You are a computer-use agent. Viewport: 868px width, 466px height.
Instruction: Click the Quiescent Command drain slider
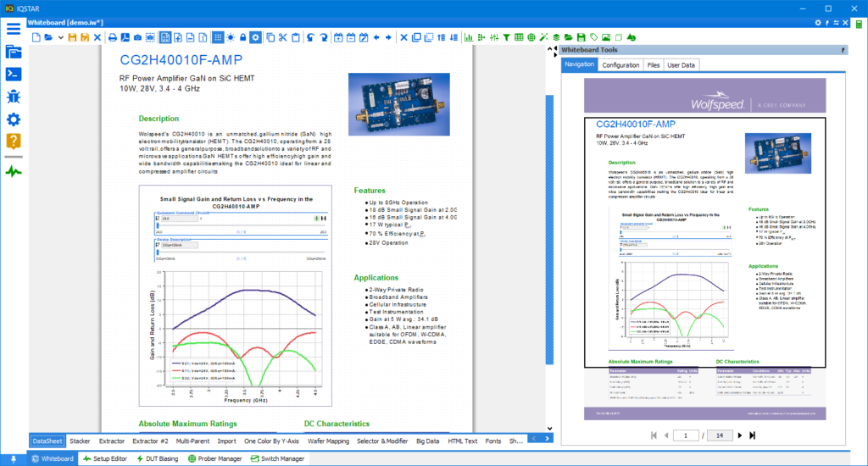242,226
